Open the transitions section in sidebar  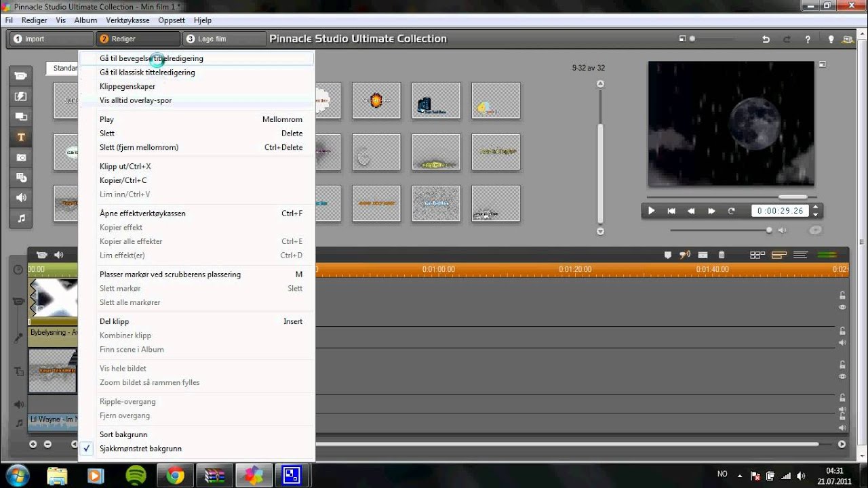[x=21, y=97]
